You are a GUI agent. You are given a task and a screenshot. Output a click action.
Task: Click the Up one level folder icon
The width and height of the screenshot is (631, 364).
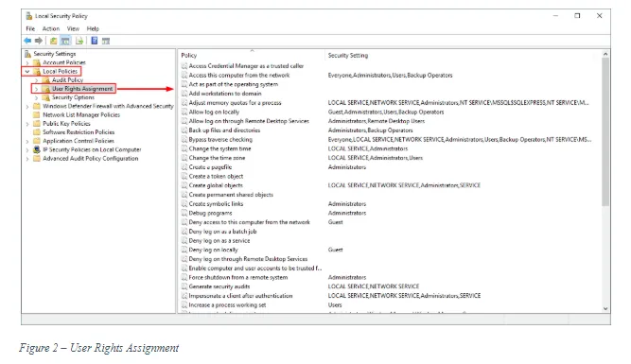click(x=53, y=41)
